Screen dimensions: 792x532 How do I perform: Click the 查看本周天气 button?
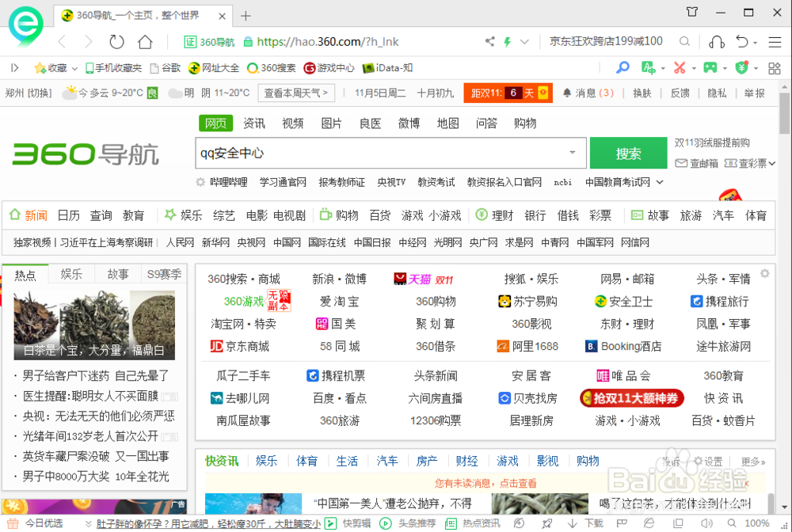(x=296, y=93)
